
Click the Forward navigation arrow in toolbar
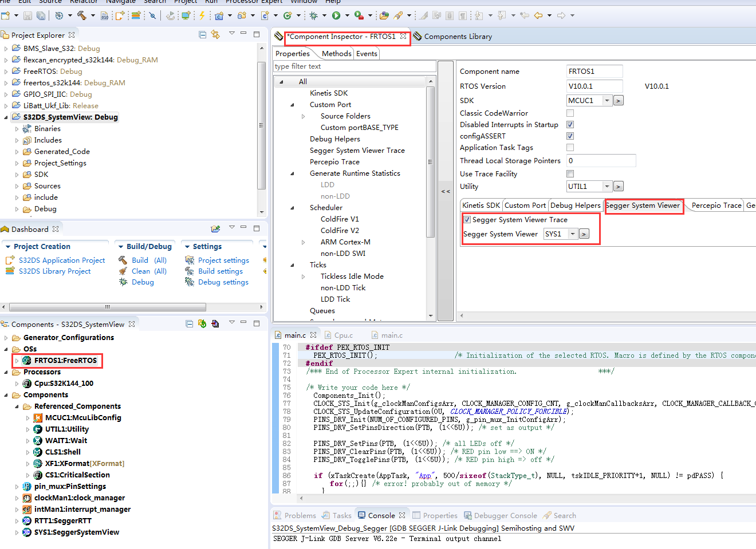[x=561, y=15]
